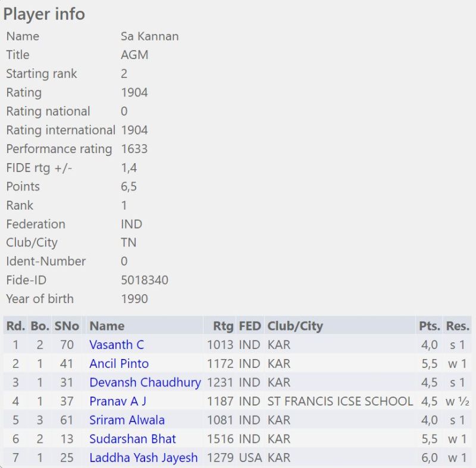The height and width of the screenshot is (468, 476).
Task: Click the Res. column header
Action: tap(458, 326)
